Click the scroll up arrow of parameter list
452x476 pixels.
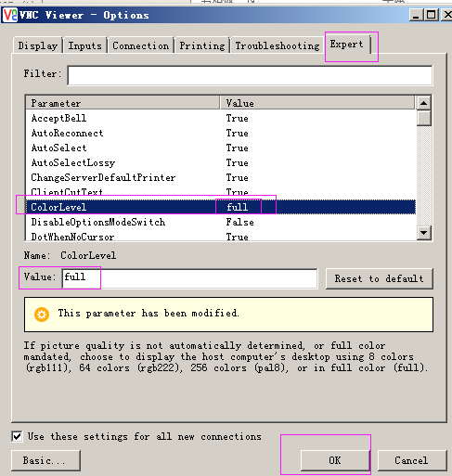pyautogui.click(x=423, y=103)
